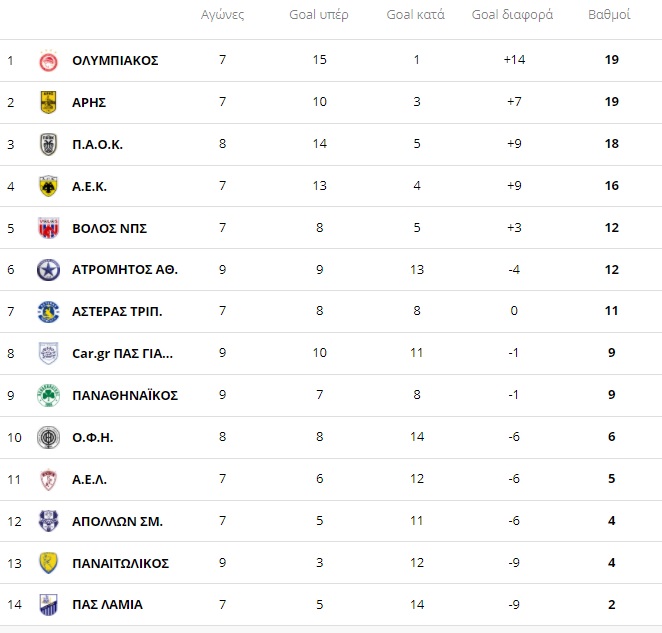This screenshot has width=662, height=633.
Task: Click the P.A.O.K. team badge
Action: click(49, 144)
